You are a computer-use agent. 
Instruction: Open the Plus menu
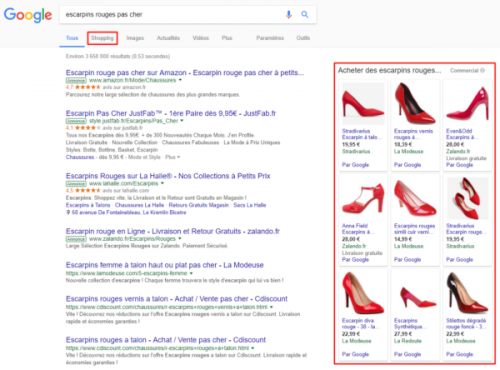coord(227,38)
